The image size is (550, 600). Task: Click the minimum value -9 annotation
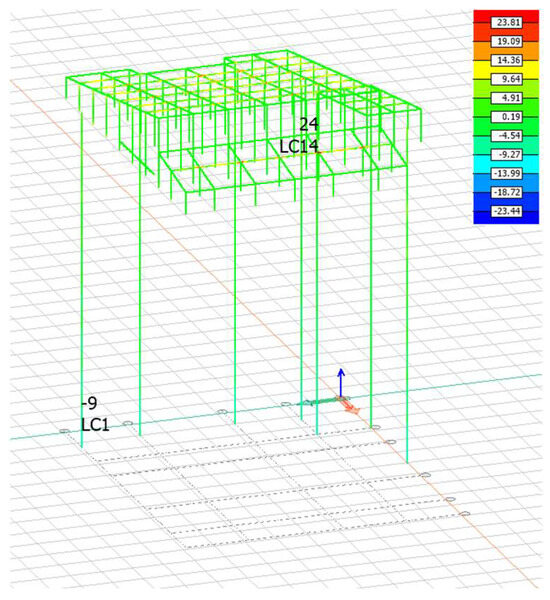[90, 403]
